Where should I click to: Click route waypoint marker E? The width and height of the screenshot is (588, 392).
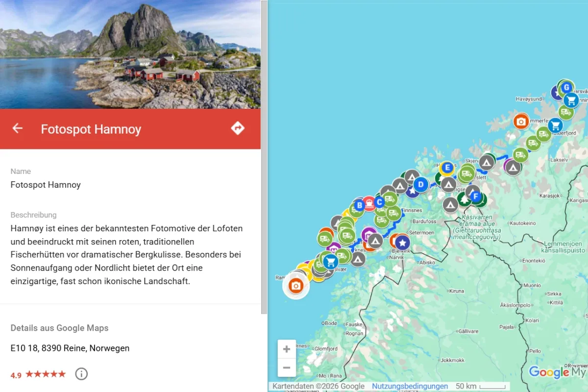point(446,168)
